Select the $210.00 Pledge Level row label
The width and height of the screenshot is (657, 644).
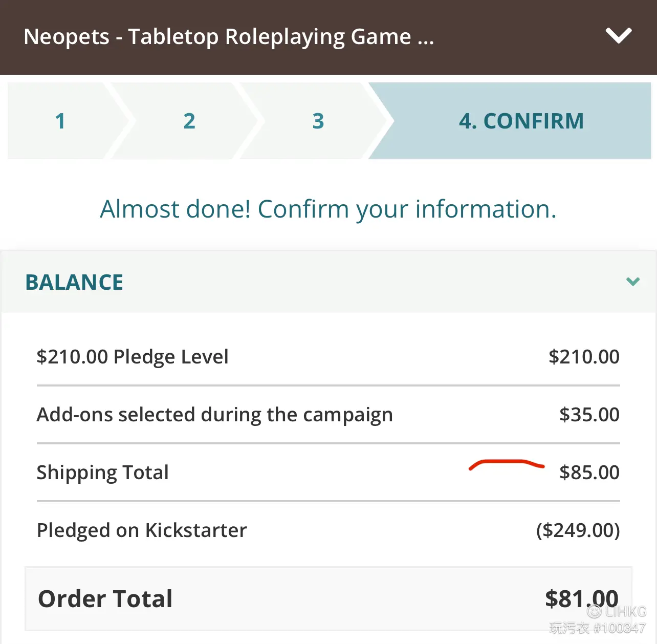pos(133,357)
